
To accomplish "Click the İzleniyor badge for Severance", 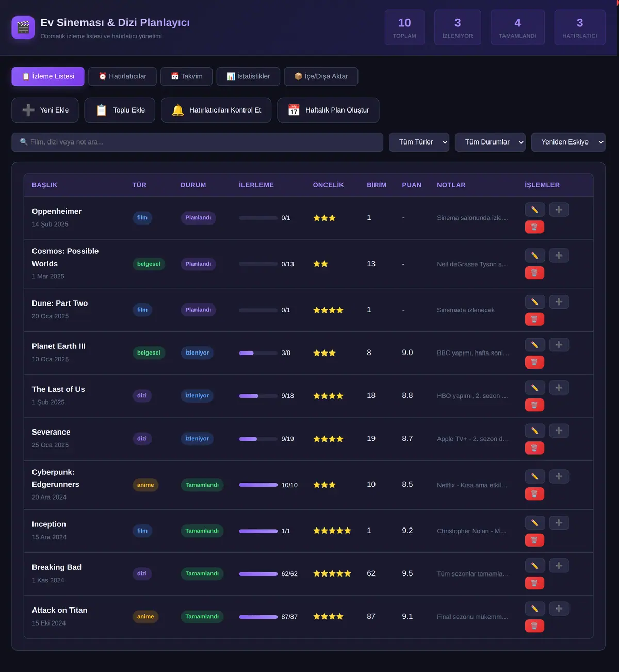I will [197, 439].
